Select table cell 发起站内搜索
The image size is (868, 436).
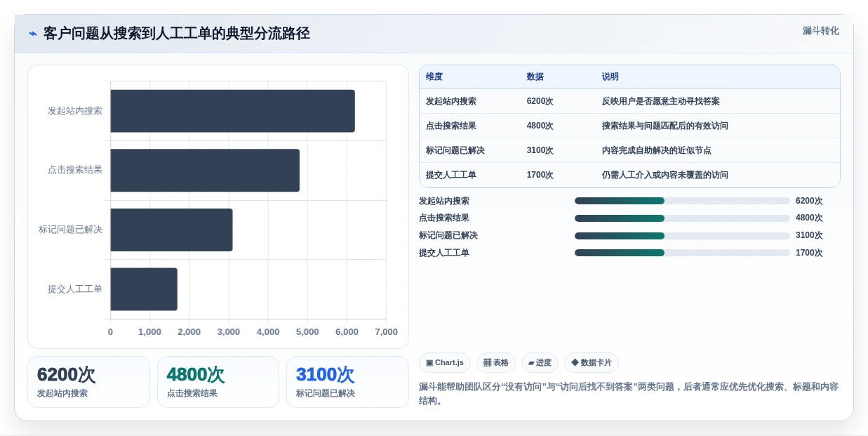click(x=451, y=101)
